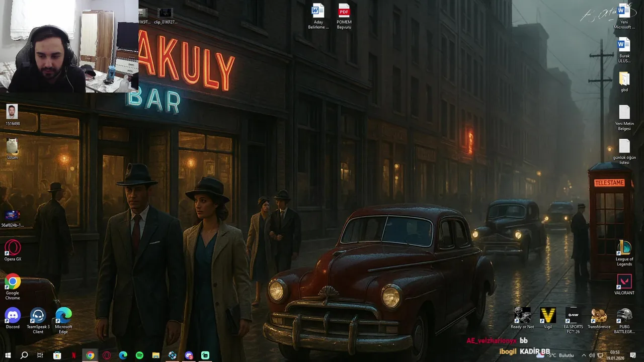Screen dimensions: 644x362
Task: Open Spotify from the taskbar
Action: [139, 355]
